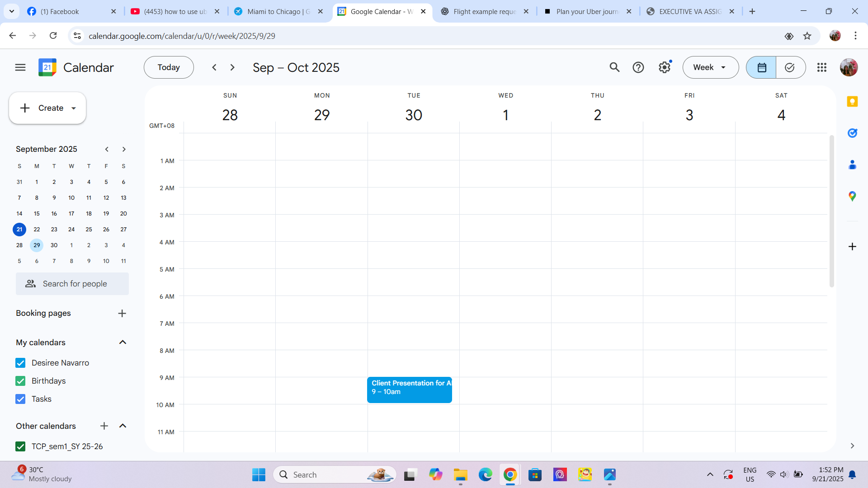868x488 pixels.
Task: Switch to the Miami to Chicago tab
Action: point(278,11)
